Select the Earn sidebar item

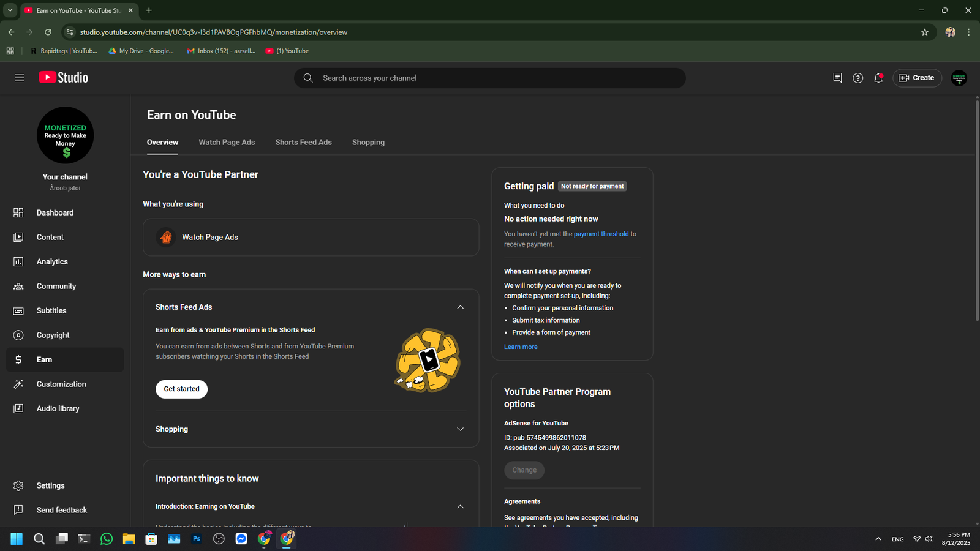[x=65, y=359]
